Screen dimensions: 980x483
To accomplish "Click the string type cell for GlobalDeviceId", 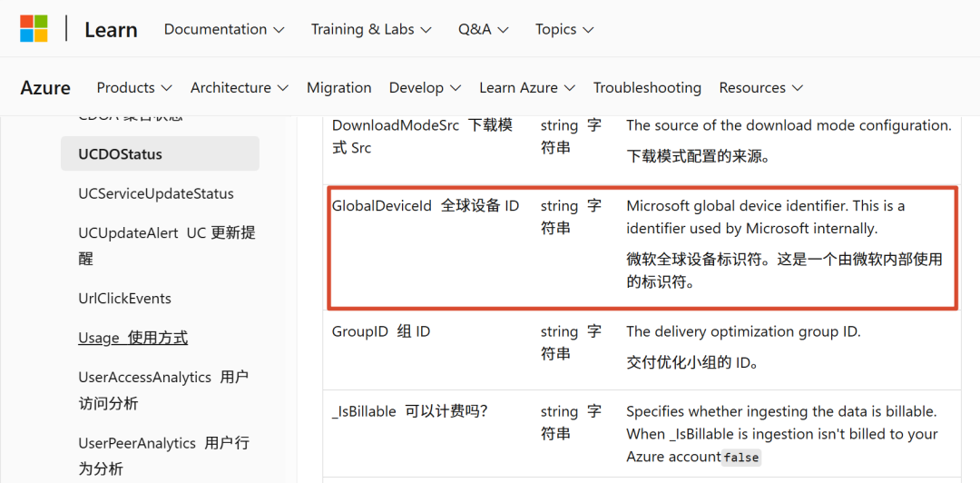I will click(x=571, y=217).
